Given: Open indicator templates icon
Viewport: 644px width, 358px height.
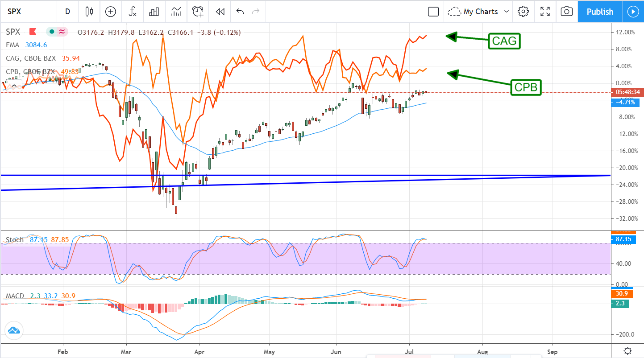Looking at the screenshot, I should pyautogui.click(x=176, y=12).
